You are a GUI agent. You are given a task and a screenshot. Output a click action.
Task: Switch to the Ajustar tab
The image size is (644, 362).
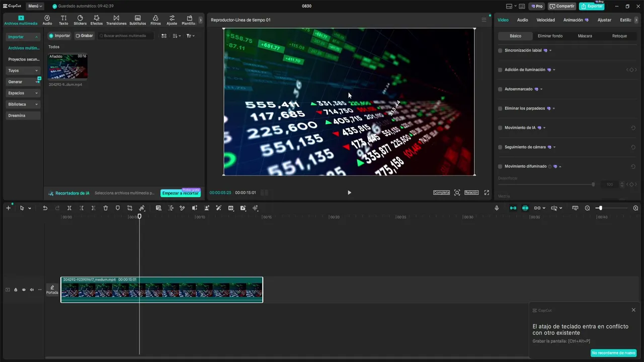604,20
